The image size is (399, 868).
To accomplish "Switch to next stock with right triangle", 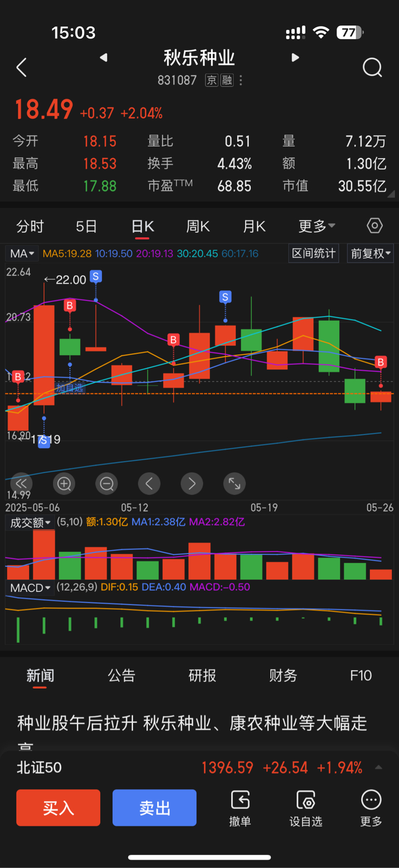I will pos(295,57).
